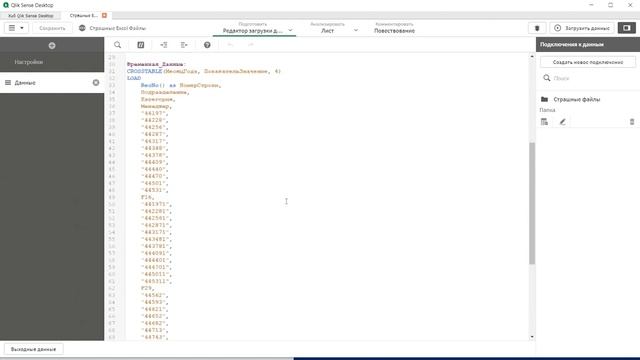Open the global navigation menu dropdown
The width and height of the screenshot is (640, 360).
pyautogui.click(x=16, y=28)
